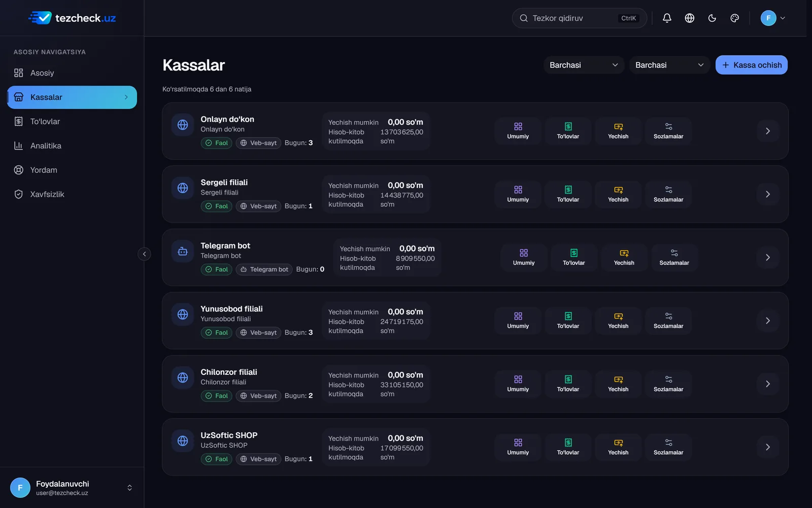Screen dimensions: 812x508
Task: Select Kassalar in sidebar navigation
Action: pyautogui.click(x=72, y=97)
